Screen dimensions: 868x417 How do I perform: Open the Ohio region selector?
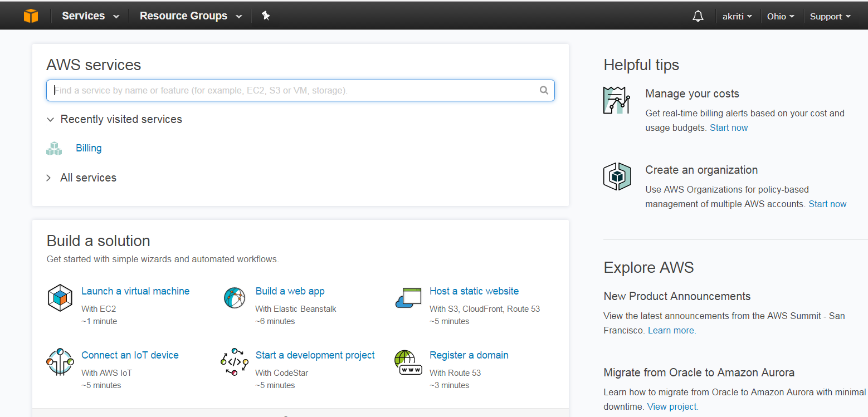[781, 16]
